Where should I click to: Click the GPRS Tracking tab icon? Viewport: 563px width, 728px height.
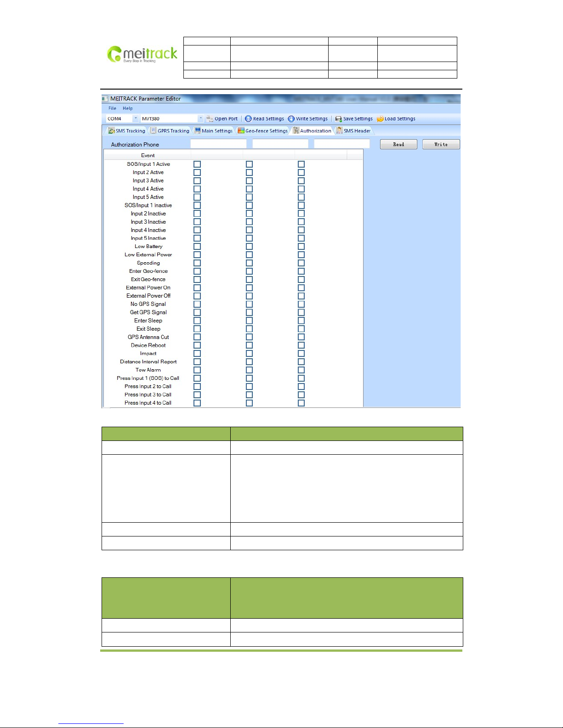click(154, 131)
